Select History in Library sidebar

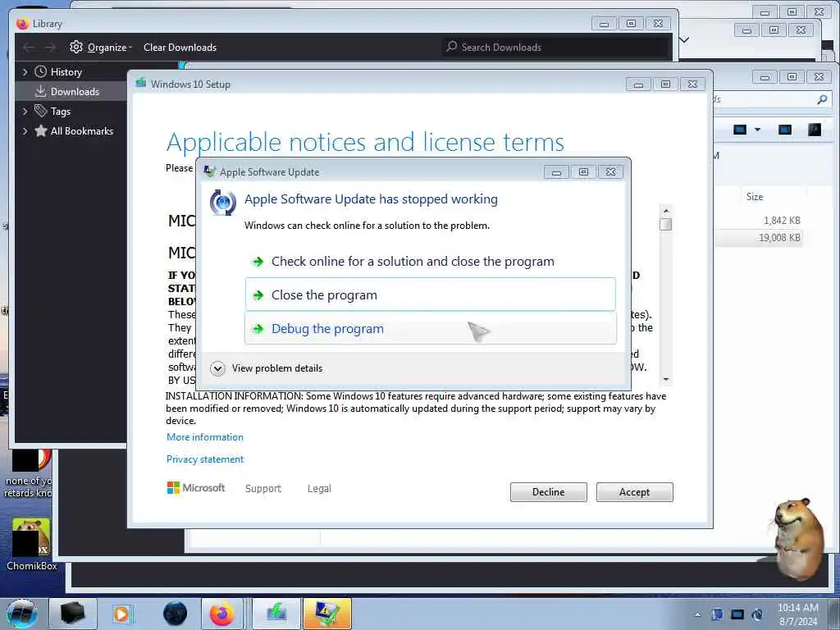[66, 72]
